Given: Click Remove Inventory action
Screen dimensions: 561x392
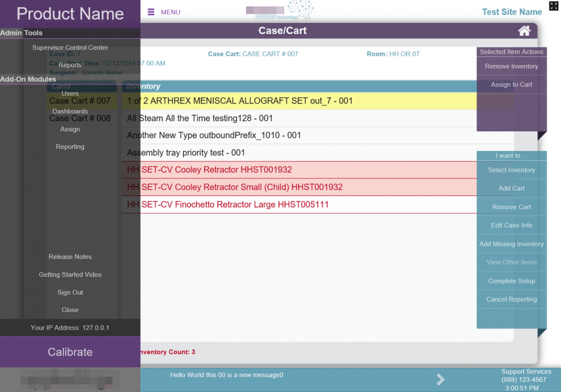Looking at the screenshot, I should coord(511,66).
